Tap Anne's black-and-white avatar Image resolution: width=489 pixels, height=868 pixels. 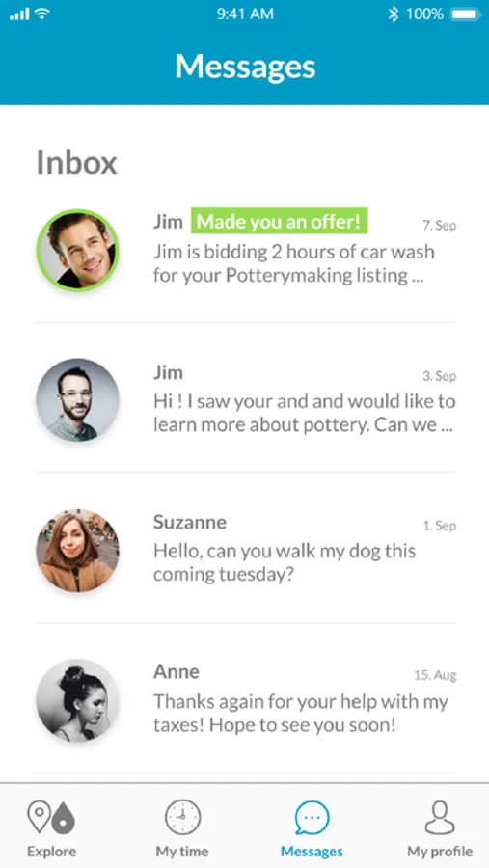pos(77,700)
